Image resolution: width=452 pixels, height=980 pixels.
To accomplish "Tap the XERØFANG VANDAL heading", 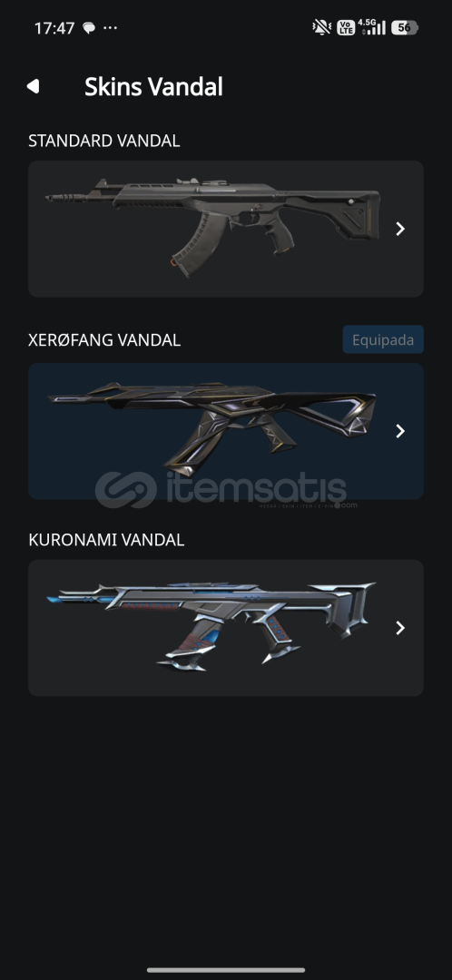I will 104,340.
